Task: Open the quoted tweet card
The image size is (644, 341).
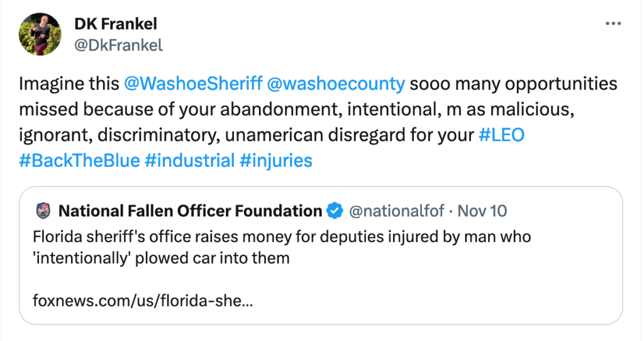Action: point(321,255)
